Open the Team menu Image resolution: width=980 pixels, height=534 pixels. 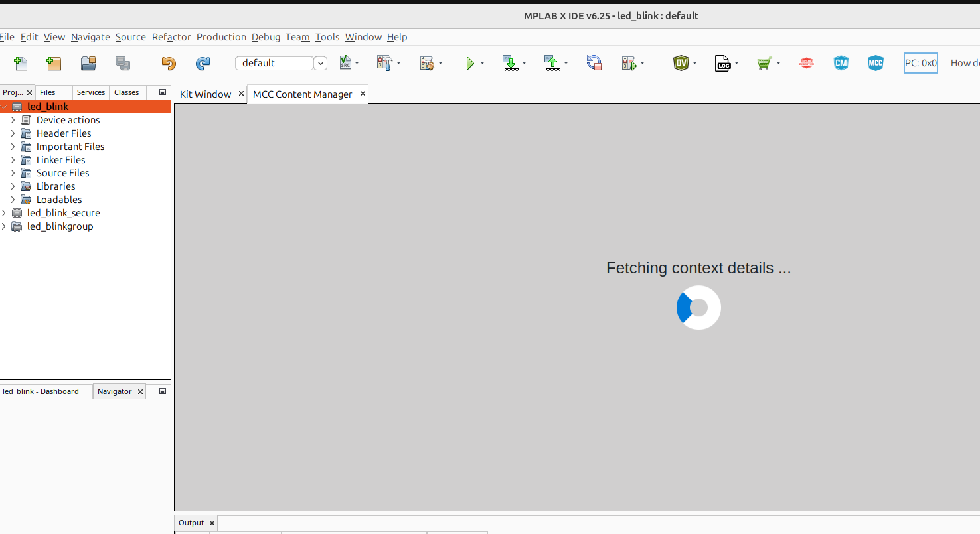[297, 37]
